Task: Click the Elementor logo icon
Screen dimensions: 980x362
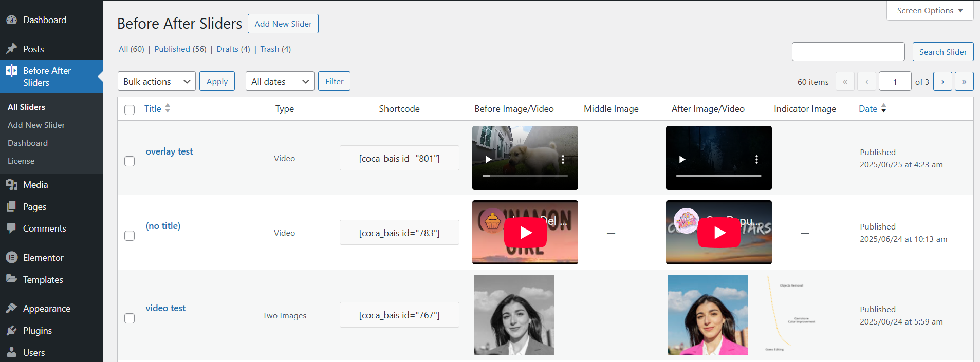Action: [x=12, y=258]
